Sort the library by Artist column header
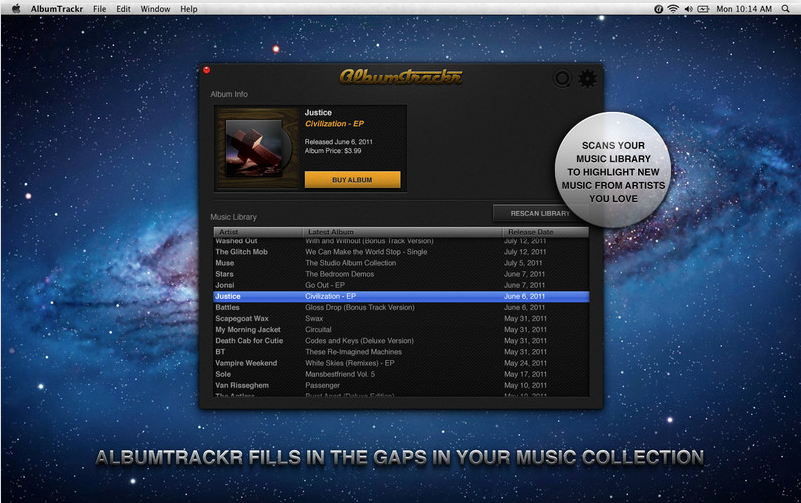 coord(258,232)
